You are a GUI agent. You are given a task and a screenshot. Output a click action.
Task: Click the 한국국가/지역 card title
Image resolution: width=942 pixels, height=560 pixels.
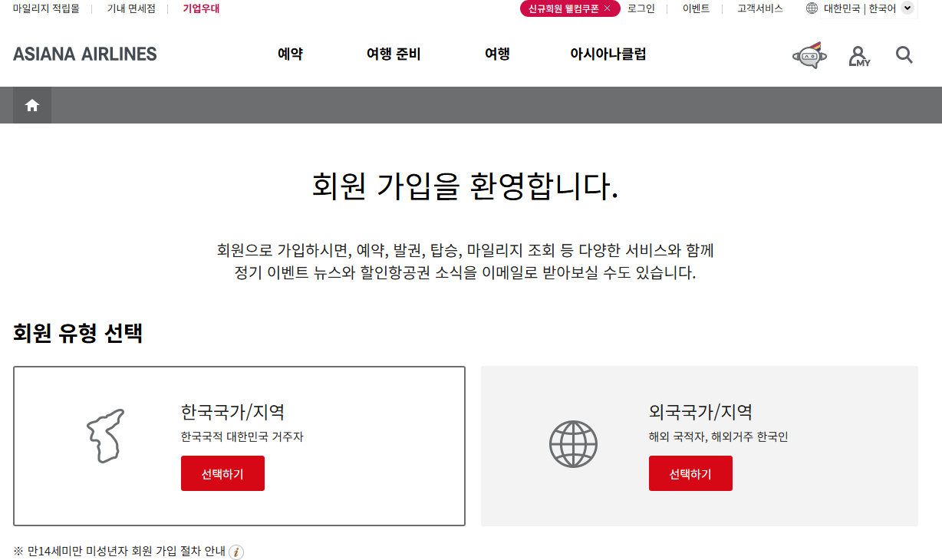(x=232, y=412)
